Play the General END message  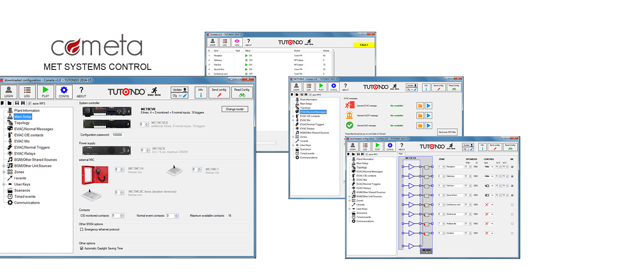429,126
